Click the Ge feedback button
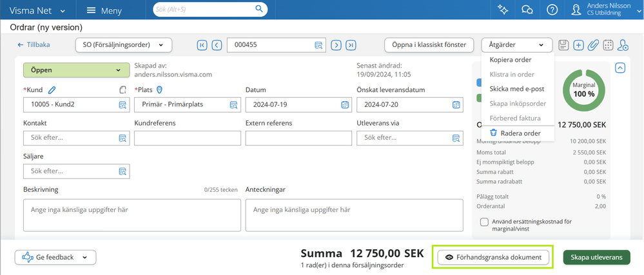 [x=55, y=258]
